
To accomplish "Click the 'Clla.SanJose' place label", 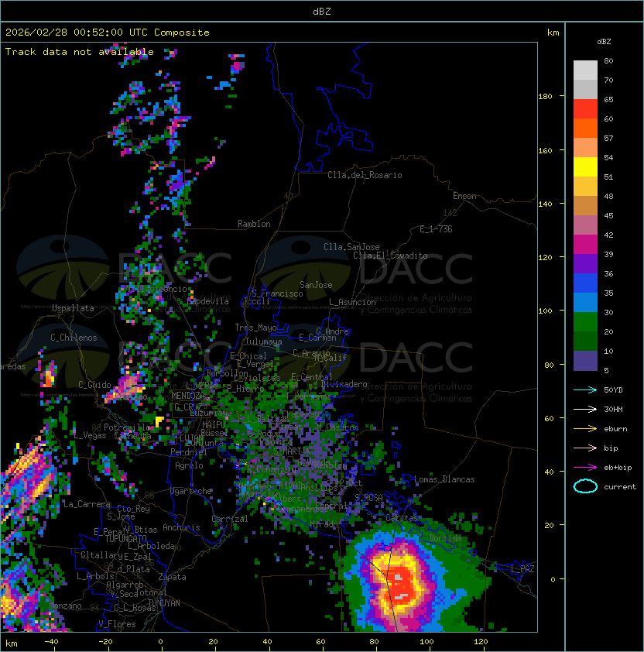I will click(351, 247).
